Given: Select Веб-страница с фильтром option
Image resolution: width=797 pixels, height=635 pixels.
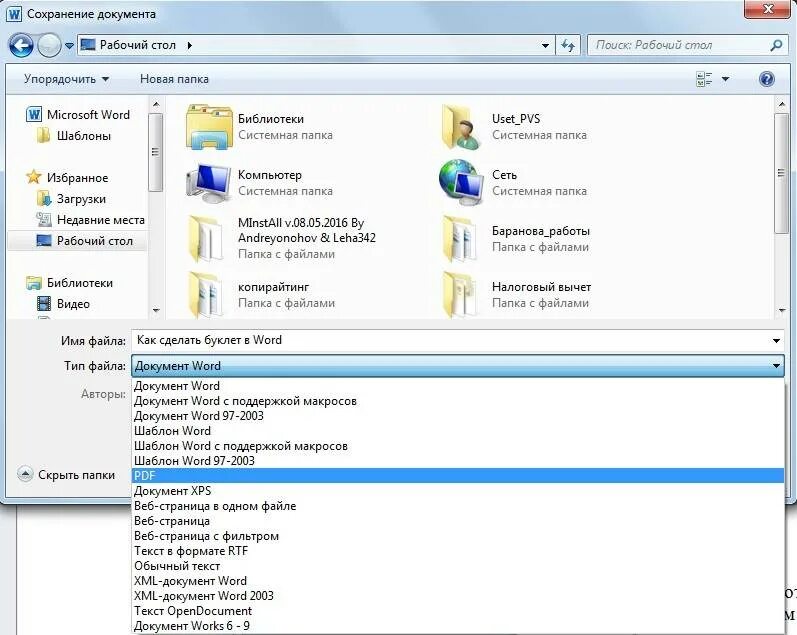Looking at the screenshot, I should coord(457,536).
